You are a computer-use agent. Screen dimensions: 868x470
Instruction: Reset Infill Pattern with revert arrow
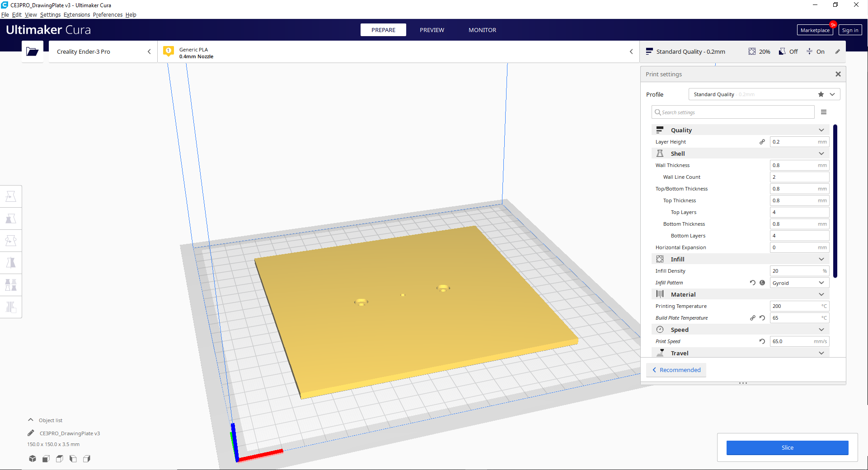pos(753,283)
